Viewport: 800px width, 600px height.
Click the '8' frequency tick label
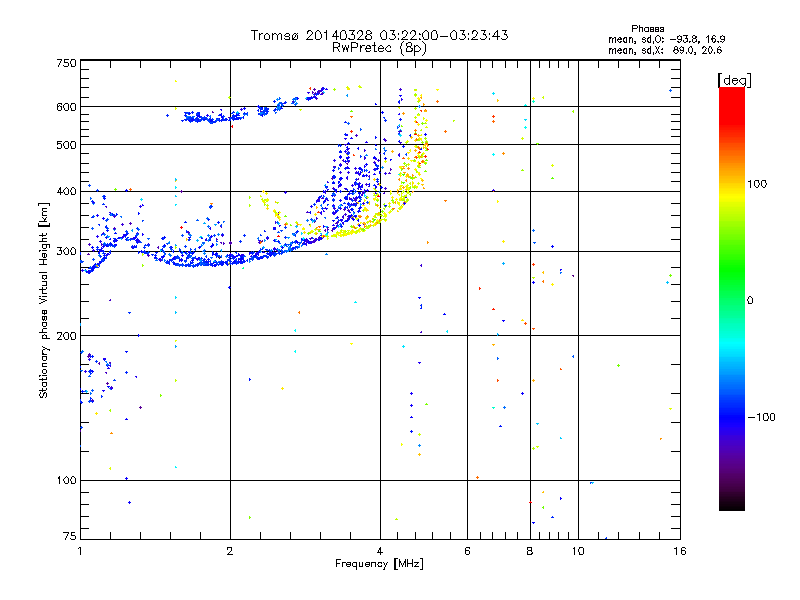pos(530,551)
